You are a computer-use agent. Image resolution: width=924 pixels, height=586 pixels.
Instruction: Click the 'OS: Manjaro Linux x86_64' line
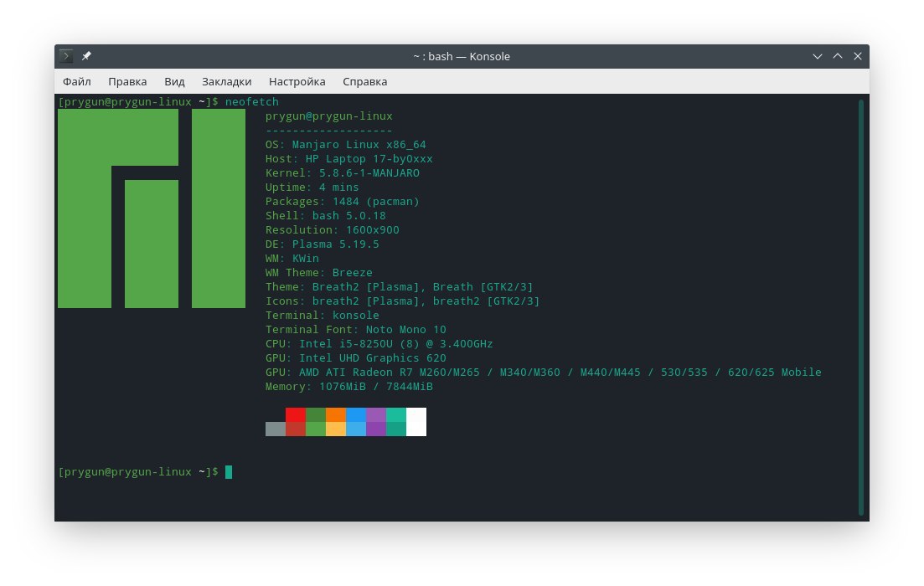(345, 144)
